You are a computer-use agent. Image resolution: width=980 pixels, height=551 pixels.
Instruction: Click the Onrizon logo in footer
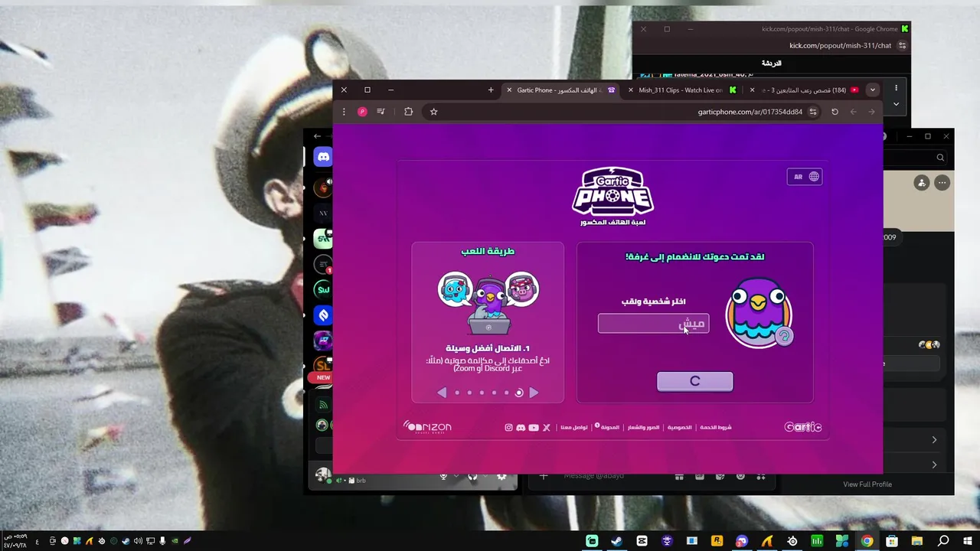[x=427, y=427]
